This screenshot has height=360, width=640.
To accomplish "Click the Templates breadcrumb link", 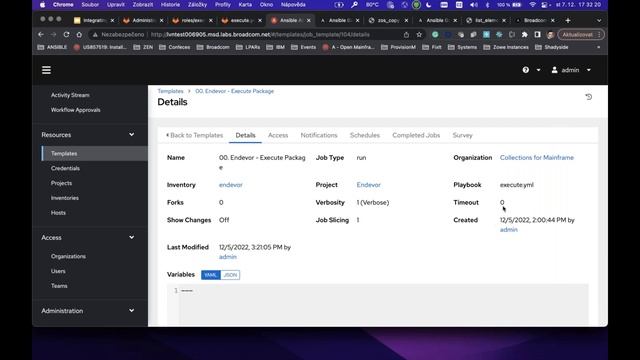I will coord(171,91).
